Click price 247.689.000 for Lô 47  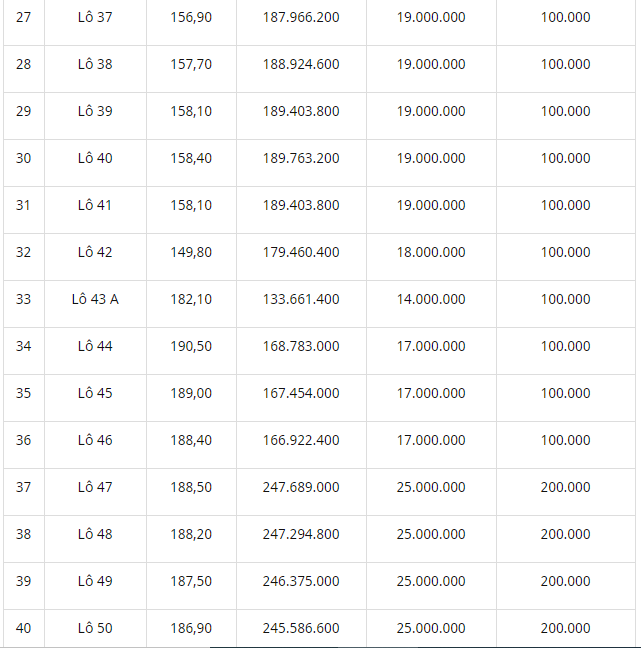[x=301, y=487]
